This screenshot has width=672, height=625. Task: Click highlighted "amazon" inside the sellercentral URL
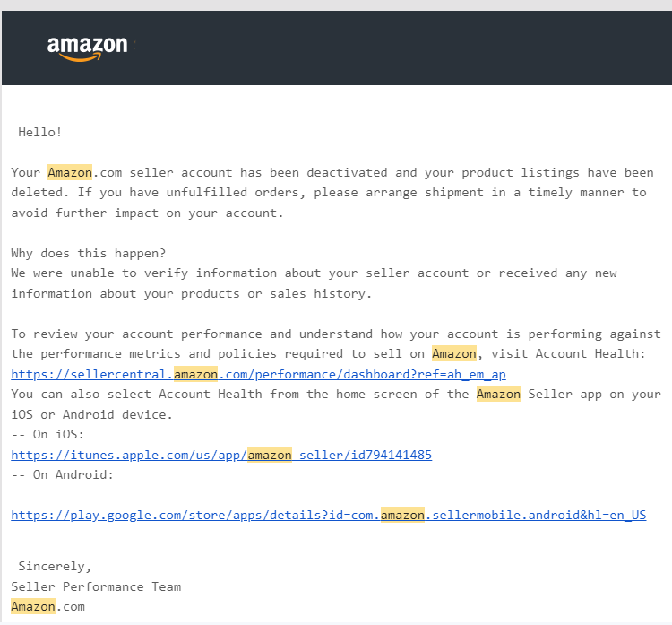tap(196, 374)
